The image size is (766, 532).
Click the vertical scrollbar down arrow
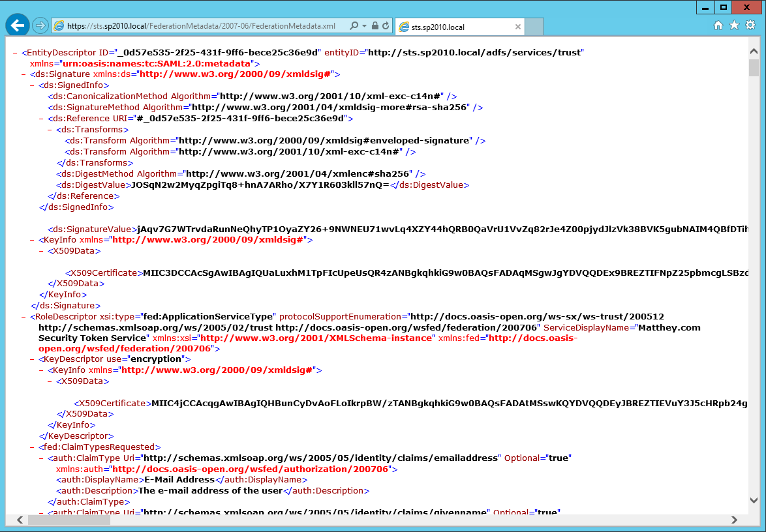pyautogui.click(x=754, y=500)
